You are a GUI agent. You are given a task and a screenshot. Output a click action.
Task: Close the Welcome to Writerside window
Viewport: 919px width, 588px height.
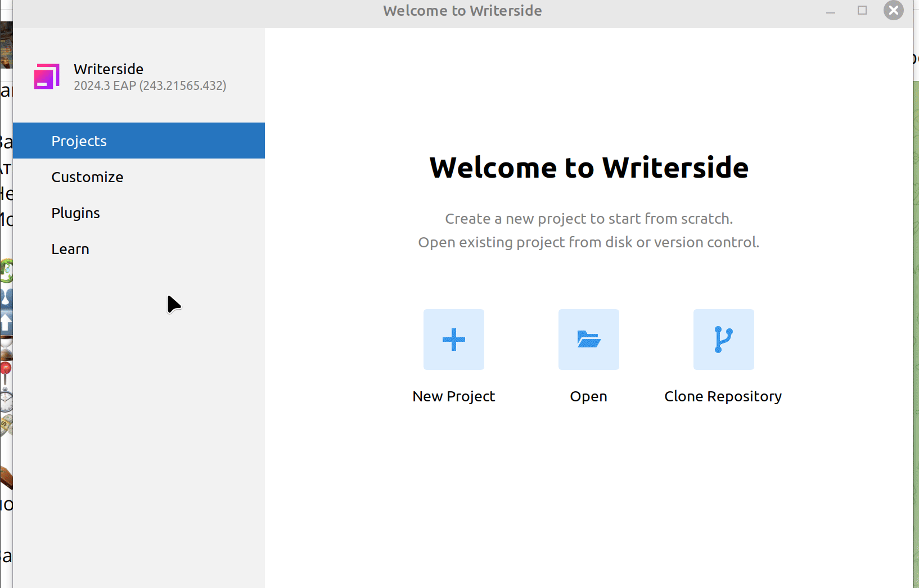click(x=893, y=10)
